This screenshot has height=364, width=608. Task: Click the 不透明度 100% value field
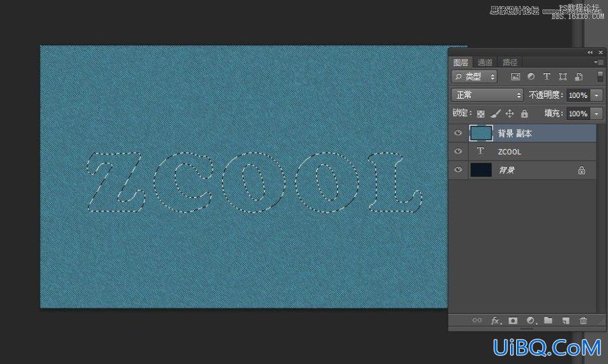pos(578,95)
